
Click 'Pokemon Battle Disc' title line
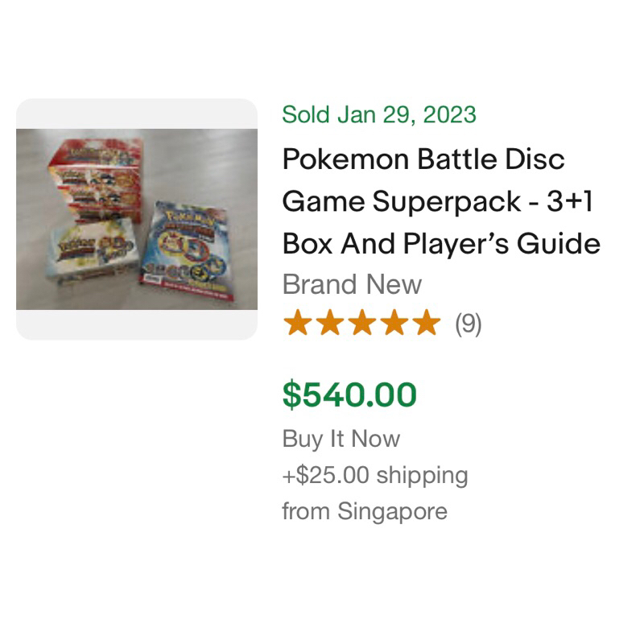(423, 159)
